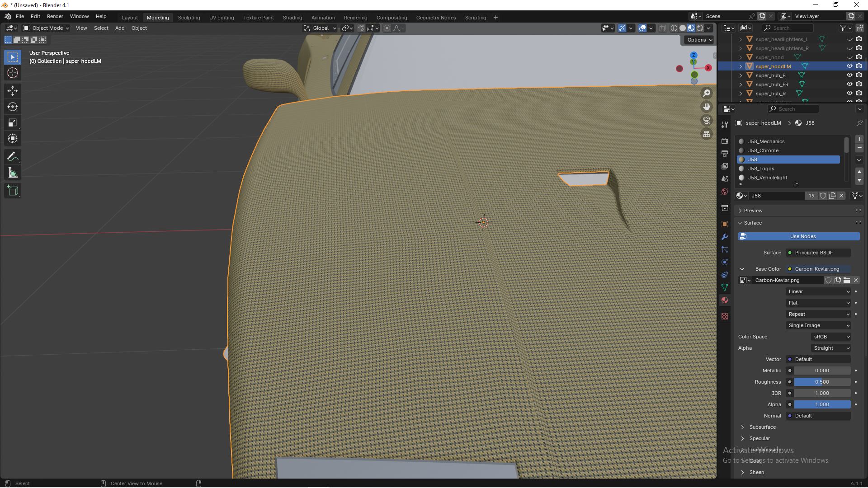Image resolution: width=868 pixels, height=488 pixels.
Task: Toggle the camera view gizmo button
Action: (706, 121)
